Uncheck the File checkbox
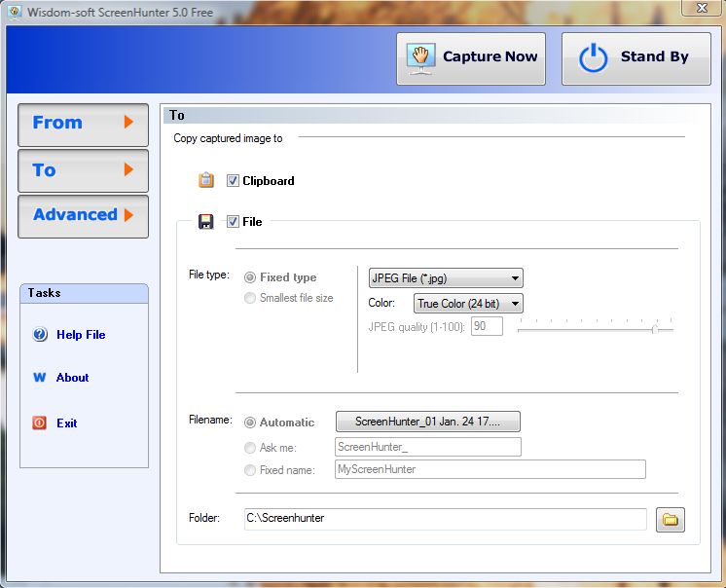This screenshot has width=726, height=588. pyautogui.click(x=233, y=221)
